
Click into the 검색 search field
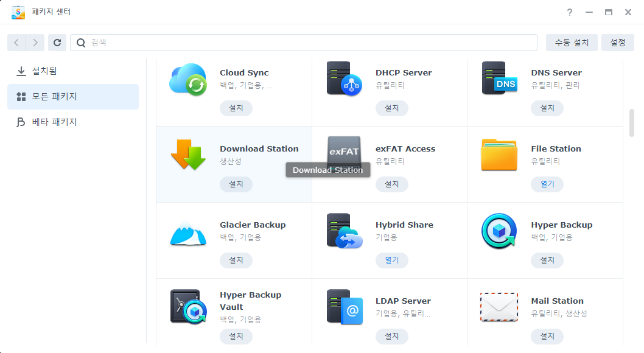[x=304, y=43]
